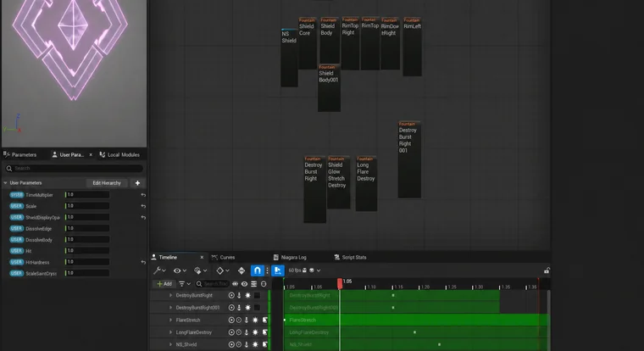Select the Destroy Burst Right 001 emitter node
This screenshot has width=644, height=351.
tap(409, 159)
